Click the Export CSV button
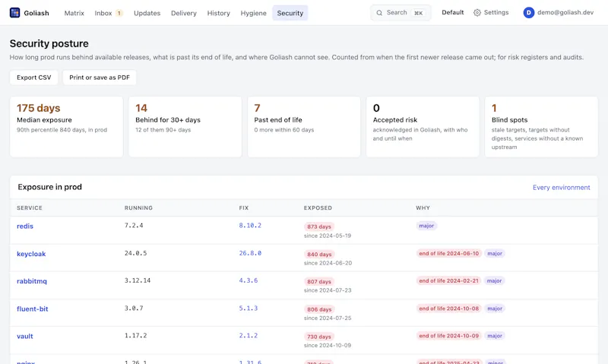Image resolution: width=608 pixels, height=364 pixels. click(x=33, y=78)
